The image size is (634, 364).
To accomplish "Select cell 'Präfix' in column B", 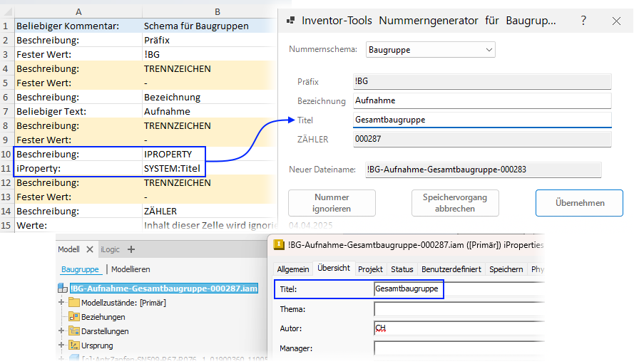I will coord(210,40).
